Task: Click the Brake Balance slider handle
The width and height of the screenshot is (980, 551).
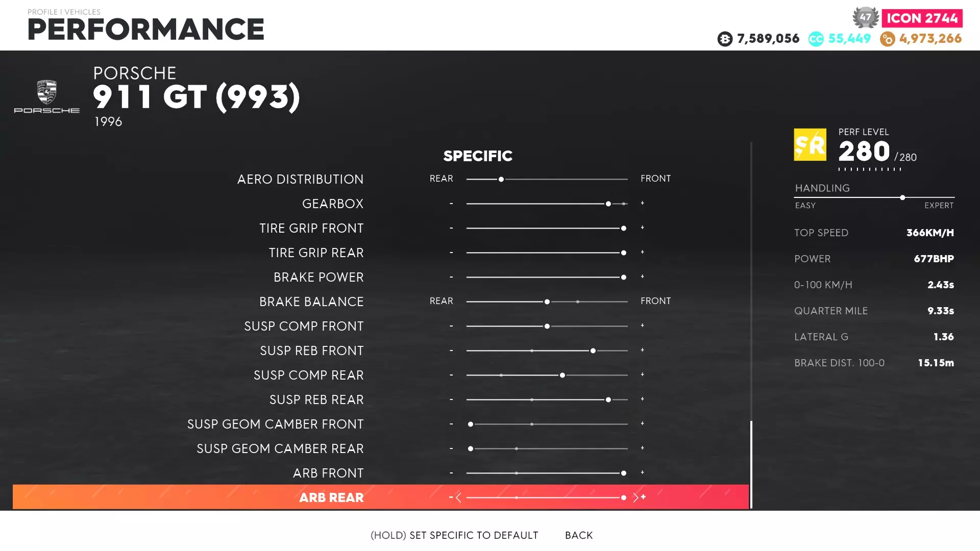Action: (x=547, y=302)
